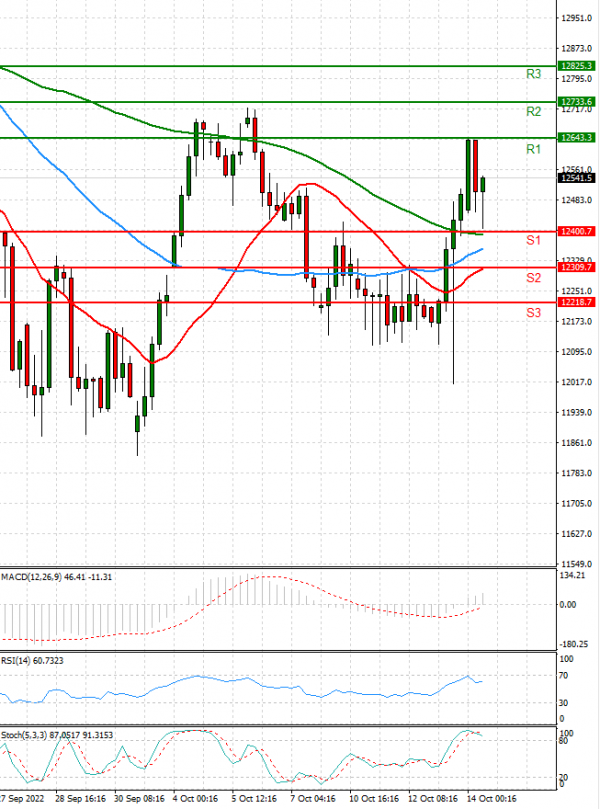Click the Stoch(5,3,3) indicator label
Viewport: 600px width, 809px height.
[57, 735]
